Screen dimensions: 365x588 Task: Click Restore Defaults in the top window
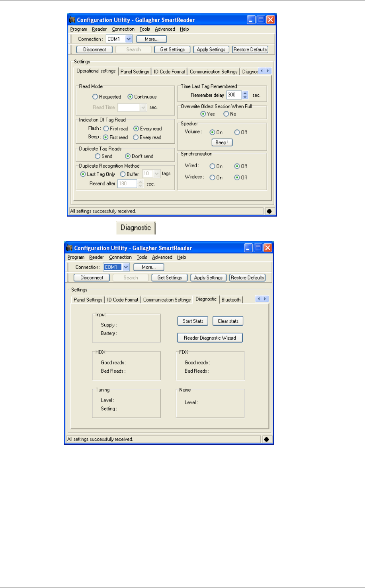click(250, 50)
